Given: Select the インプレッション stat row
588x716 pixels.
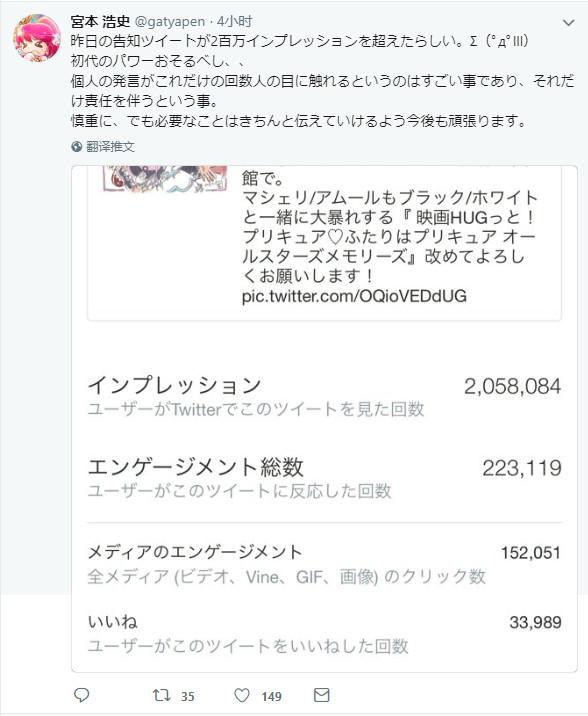Looking at the screenshot, I should (324, 396).
